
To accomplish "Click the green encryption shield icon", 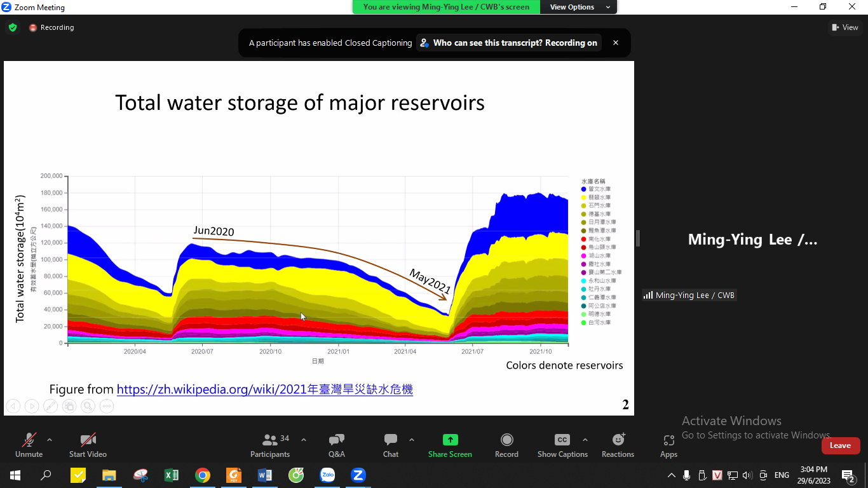I will pos(13,27).
